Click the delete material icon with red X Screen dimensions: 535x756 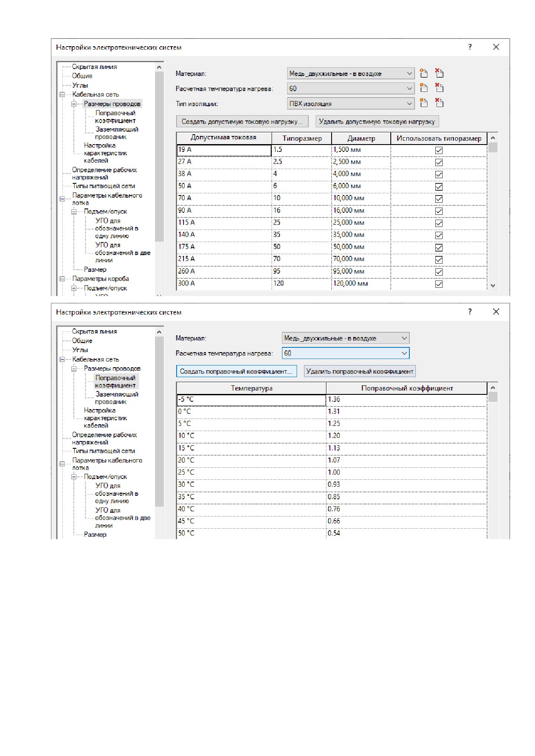439,73
